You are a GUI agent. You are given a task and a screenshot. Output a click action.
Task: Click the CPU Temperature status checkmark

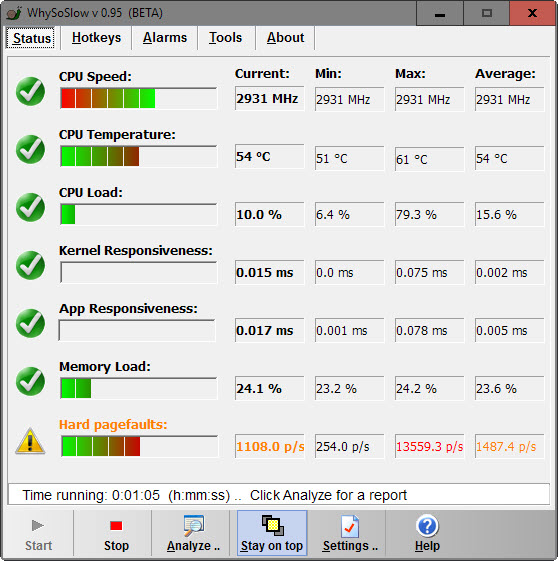(30, 149)
